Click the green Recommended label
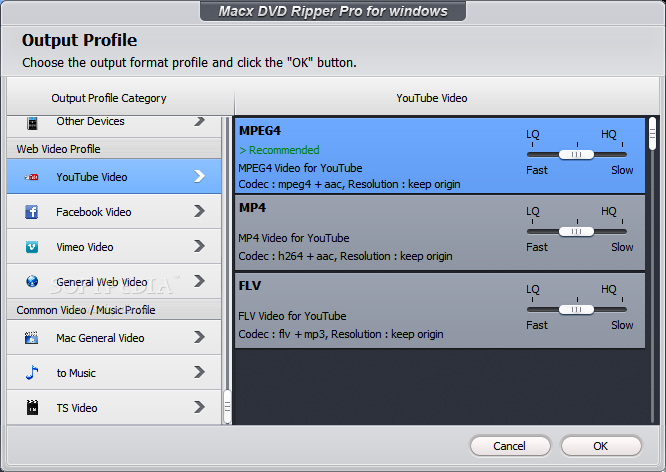Screen dimensions: 666x472 coord(279,150)
